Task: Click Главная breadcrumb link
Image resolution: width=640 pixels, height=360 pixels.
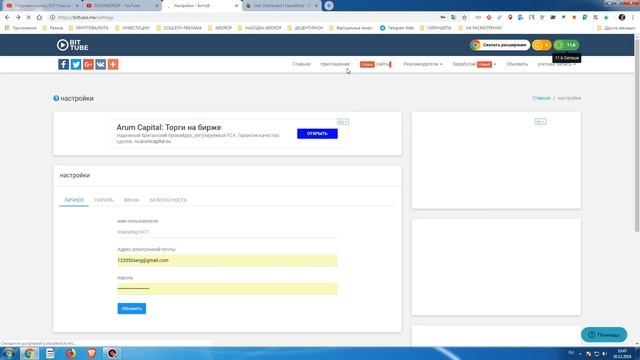Action: pyautogui.click(x=541, y=98)
